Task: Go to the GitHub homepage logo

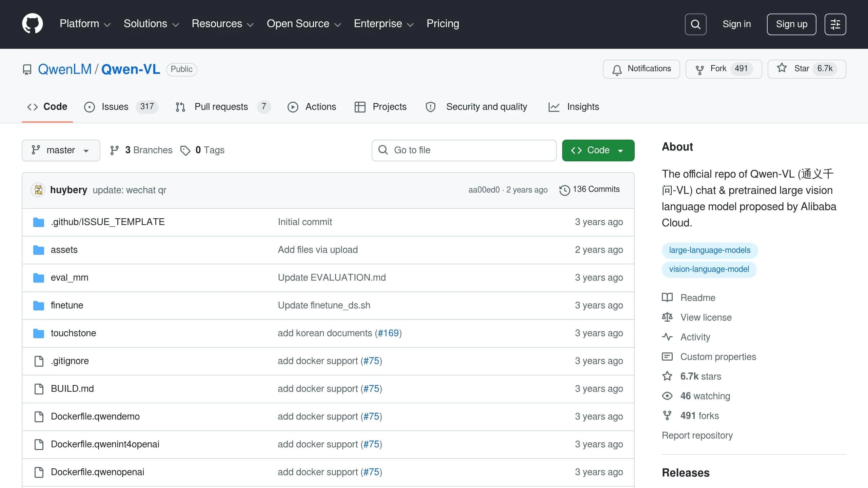Action: click(x=33, y=24)
